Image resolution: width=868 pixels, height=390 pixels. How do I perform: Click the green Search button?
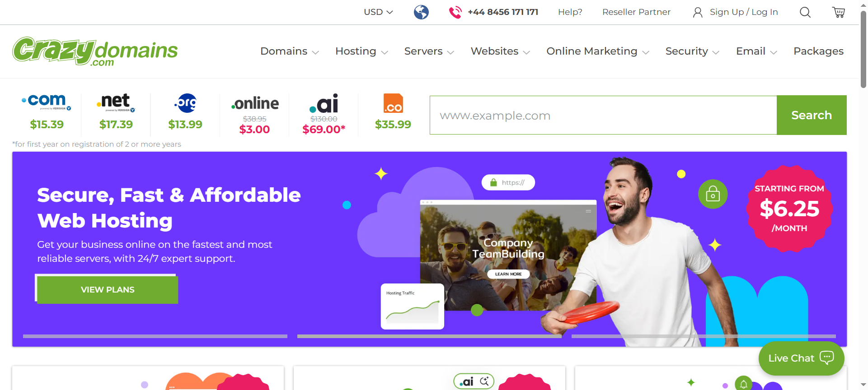point(812,115)
